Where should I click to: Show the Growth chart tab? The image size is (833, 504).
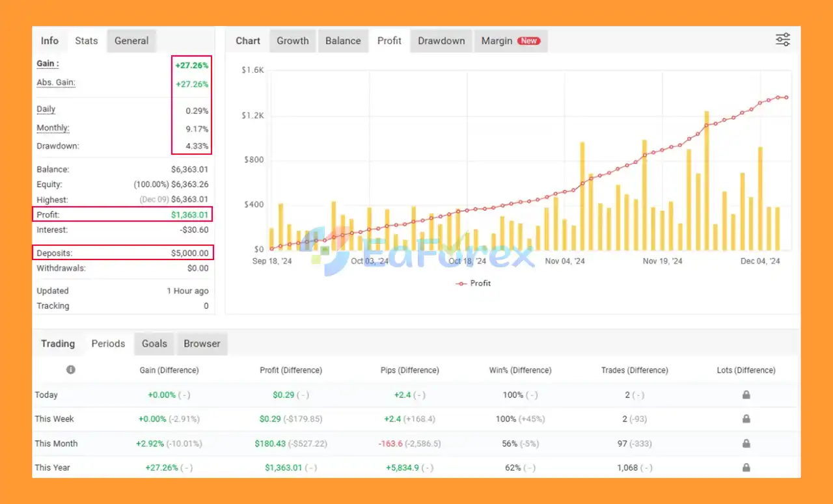click(292, 40)
